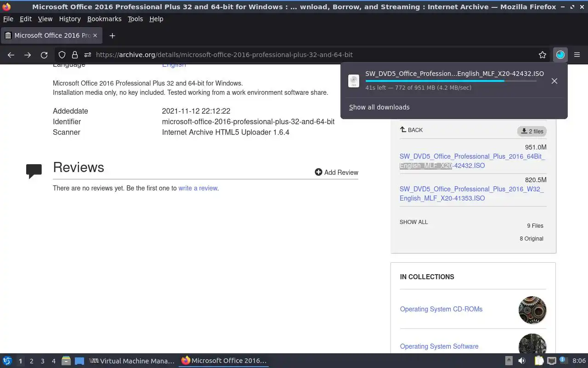Viewport: 588px width, 368px height.
Task: Click the Addeddate value 2021-11-12 22:12:22
Action: [x=196, y=111]
